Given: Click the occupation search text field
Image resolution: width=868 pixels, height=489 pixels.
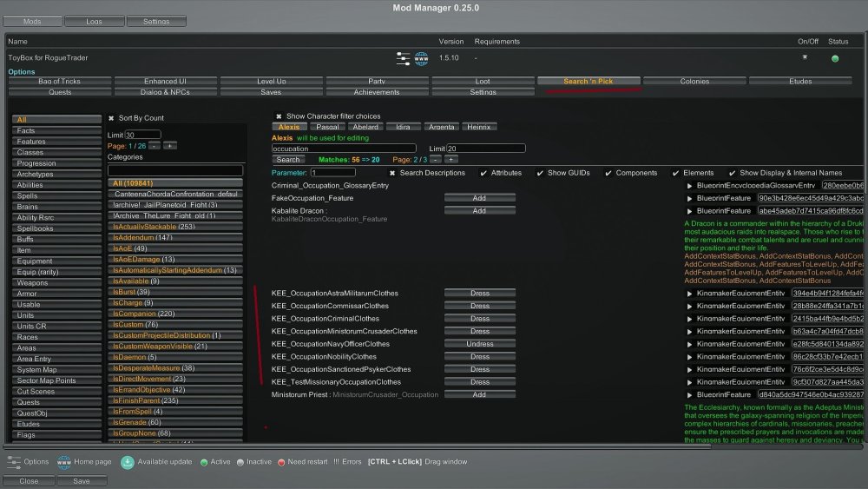Looking at the screenshot, I should click(344, 149).
